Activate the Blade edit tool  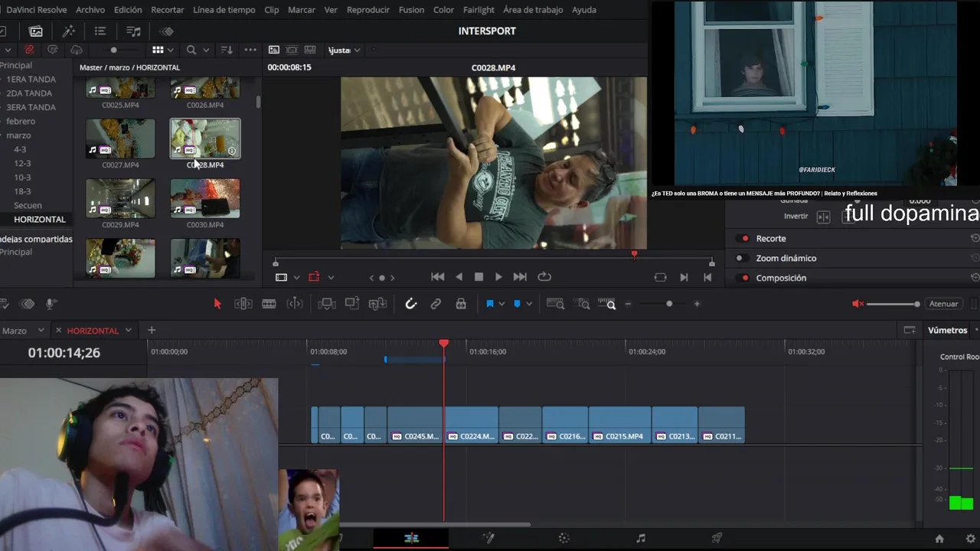269,304
